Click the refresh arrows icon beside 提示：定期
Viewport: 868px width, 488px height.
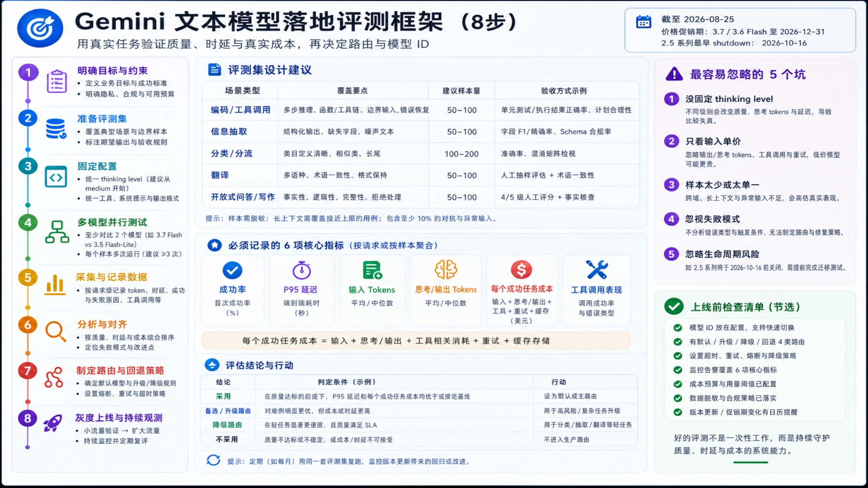(x=213, y=460)
